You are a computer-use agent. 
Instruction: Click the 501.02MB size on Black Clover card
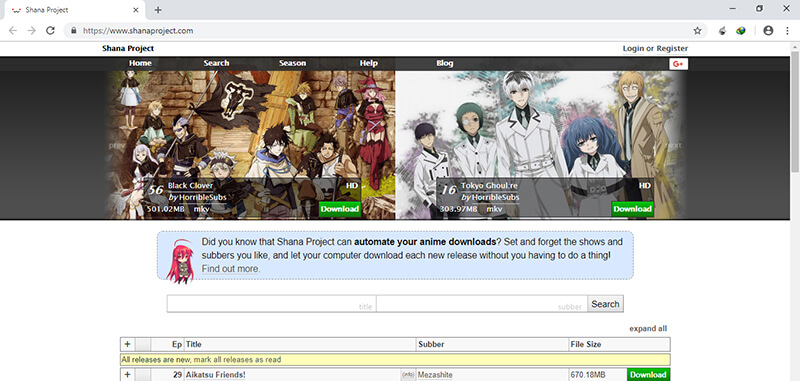pos(165,209)
